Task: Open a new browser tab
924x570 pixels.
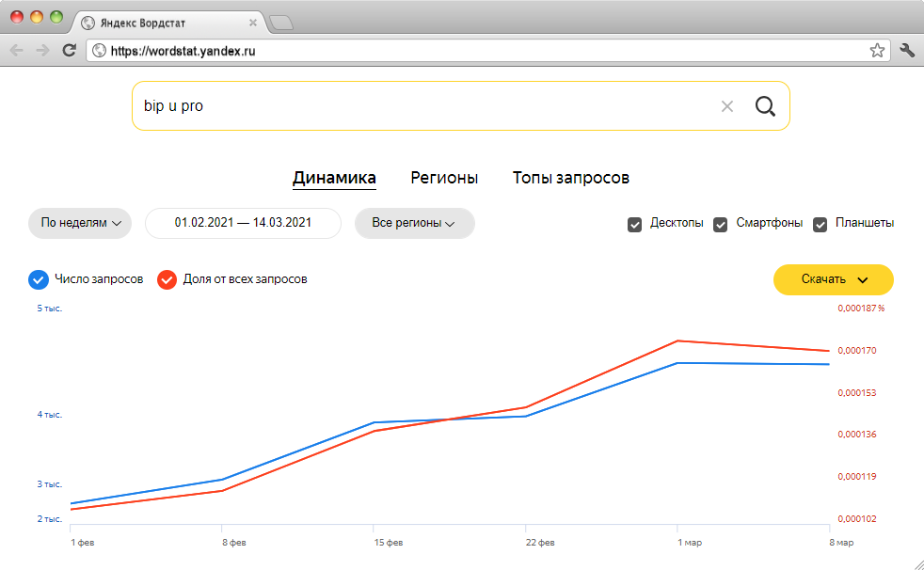Action: click(x=281, y=22)
